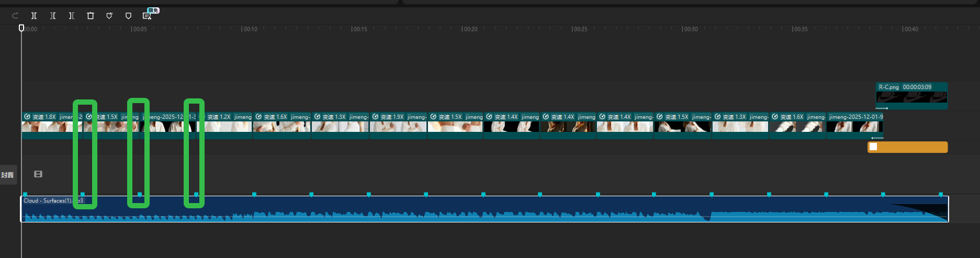This screenshot has height=258, width=980.
Task: Click the AI marker shield icon
Action: (x=109, y=16)
